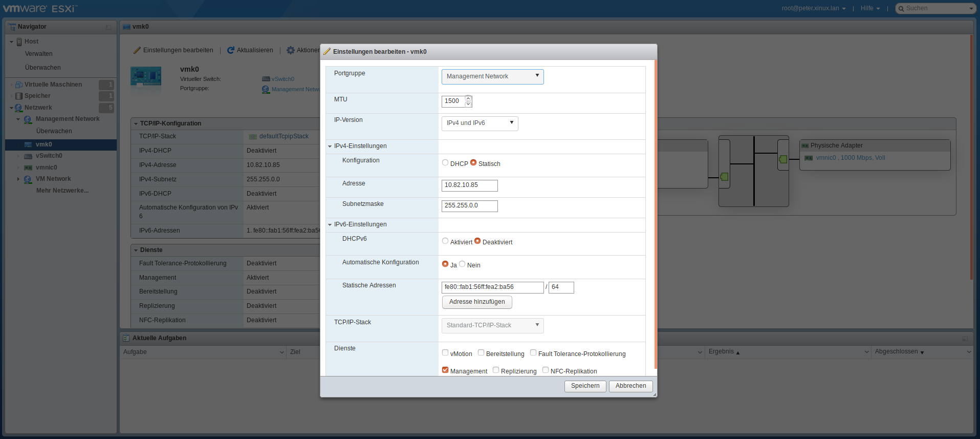Click the pencil icon for Einstellungen bearbeiten
Viewport: 980px width, 439px height.
coord(137,50)
